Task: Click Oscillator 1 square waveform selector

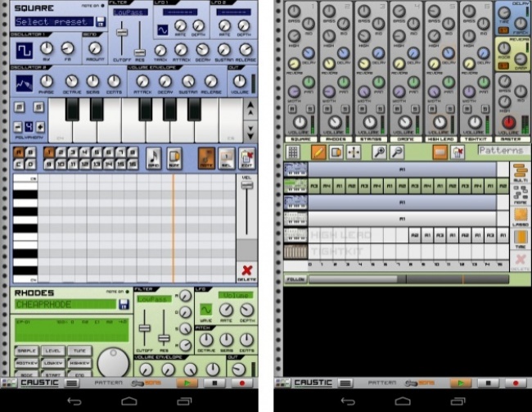Action: click(x=25, y=51)
